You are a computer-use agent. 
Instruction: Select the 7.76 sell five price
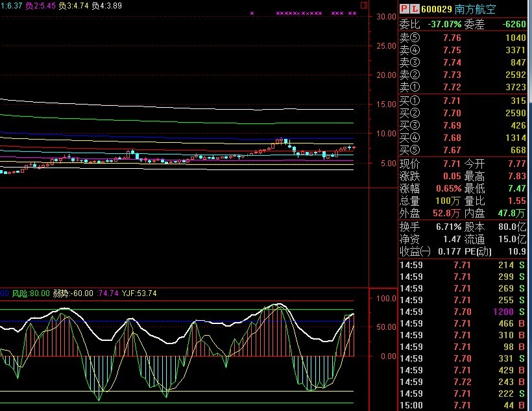tap(452, 38)
